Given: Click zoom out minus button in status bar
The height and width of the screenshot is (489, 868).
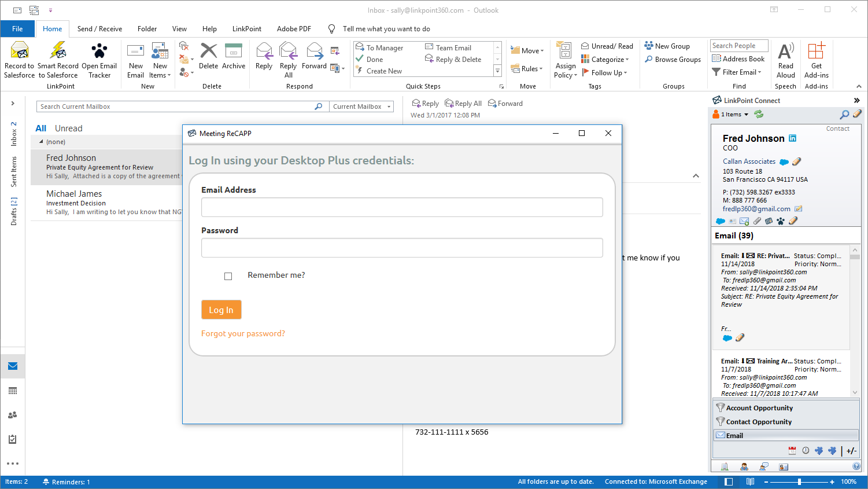Looking at the screenshot, I should tap(766, 481).
